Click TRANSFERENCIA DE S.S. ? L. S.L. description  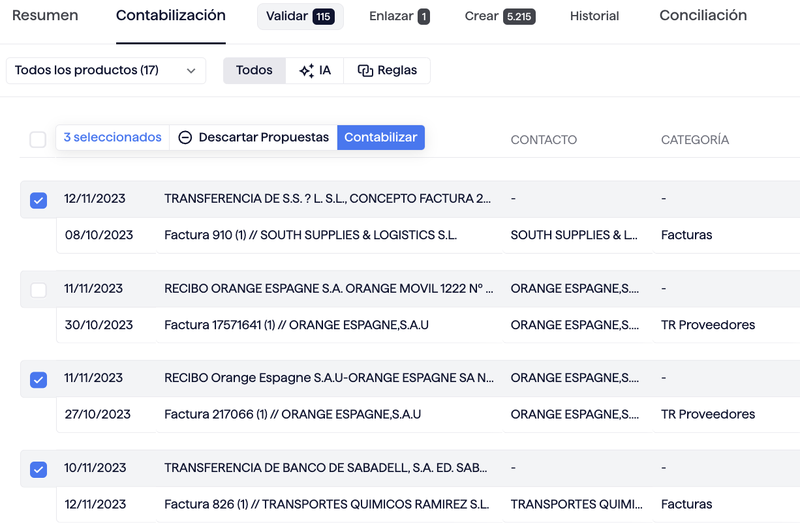[328, 199]
